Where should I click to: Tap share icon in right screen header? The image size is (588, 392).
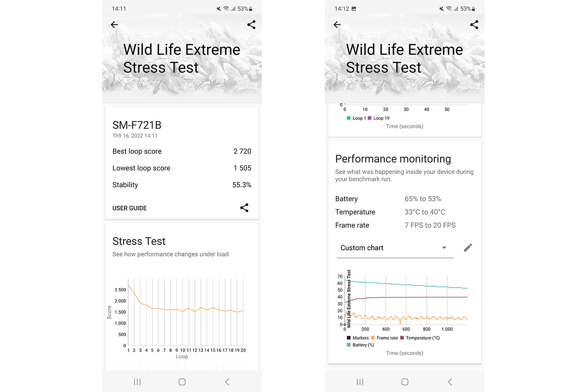474,25
